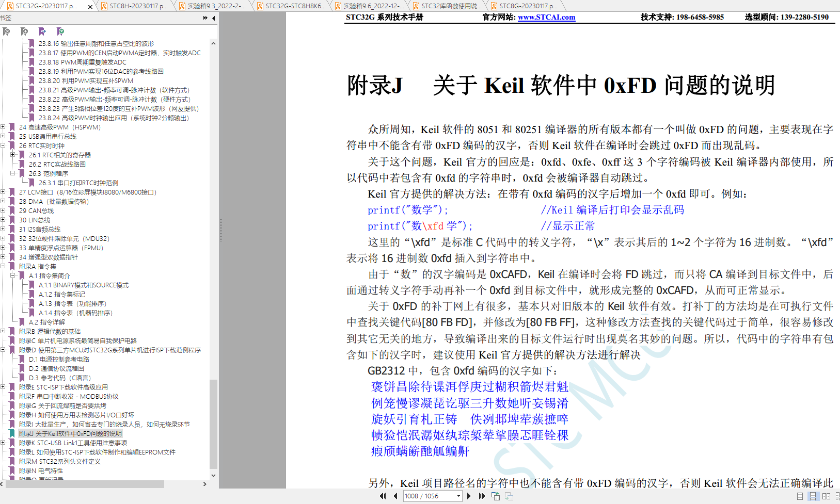Viewport: 840px width, 504px height.
Task: Click the double-arrow bookmarks panel button
Action: [205, 18]
